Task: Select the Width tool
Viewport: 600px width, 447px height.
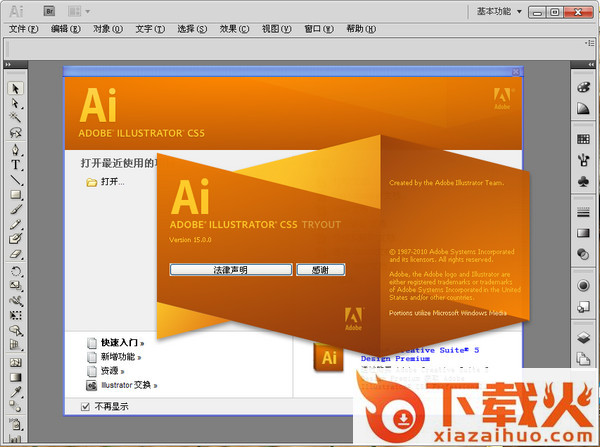Action: 15,301
